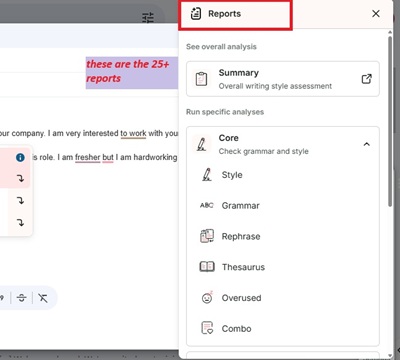The image size is (400, 360).
Task: Click the word 'interested' in the document
Action: pyautogui.click(x=100, y=133)
